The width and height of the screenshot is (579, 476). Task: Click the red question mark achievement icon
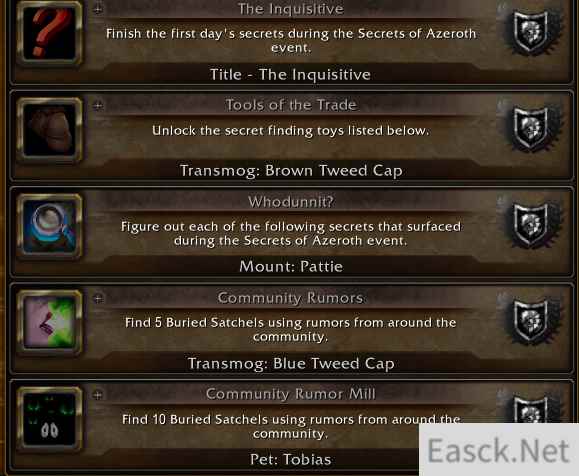pos(49,34)
